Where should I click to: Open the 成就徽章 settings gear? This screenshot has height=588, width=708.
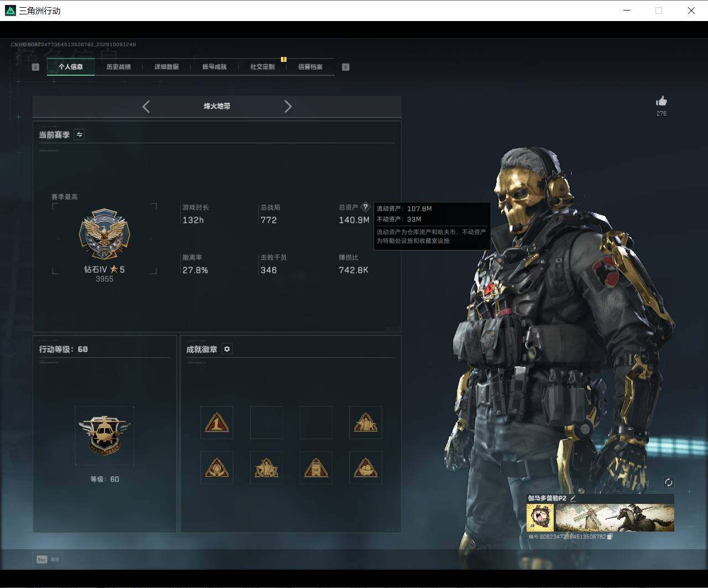227,349
